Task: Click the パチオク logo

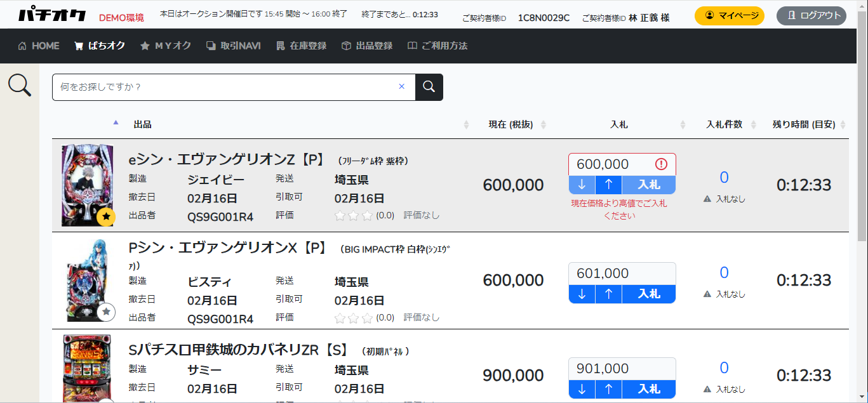Action: 51,15
